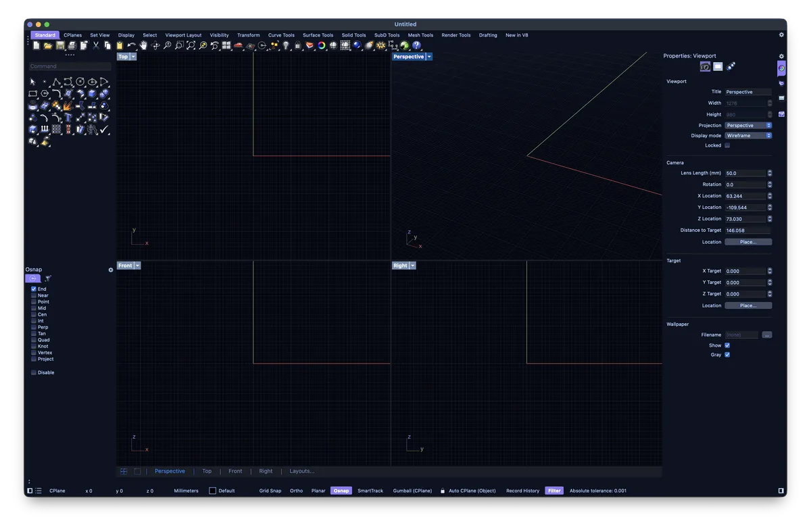Screen dimensions: 811x532
Task: Click Wallpaper filename browse ... button
Action: pos(767,335)
